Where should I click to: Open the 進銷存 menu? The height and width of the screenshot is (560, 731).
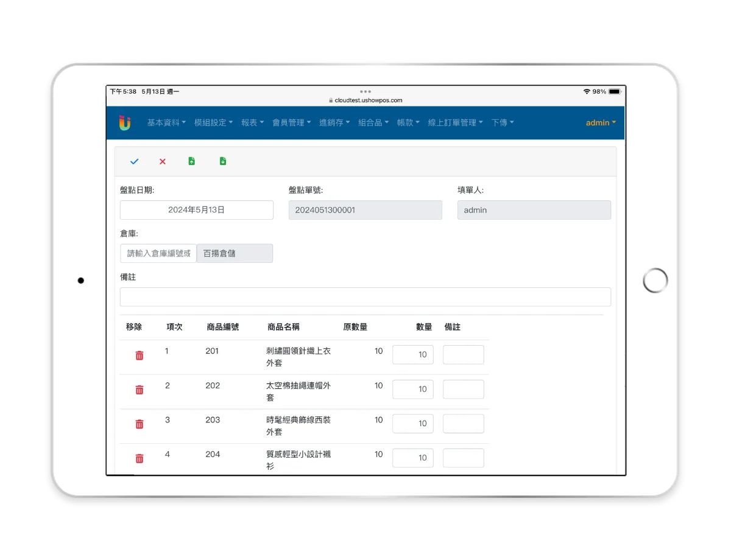point(334,122)
